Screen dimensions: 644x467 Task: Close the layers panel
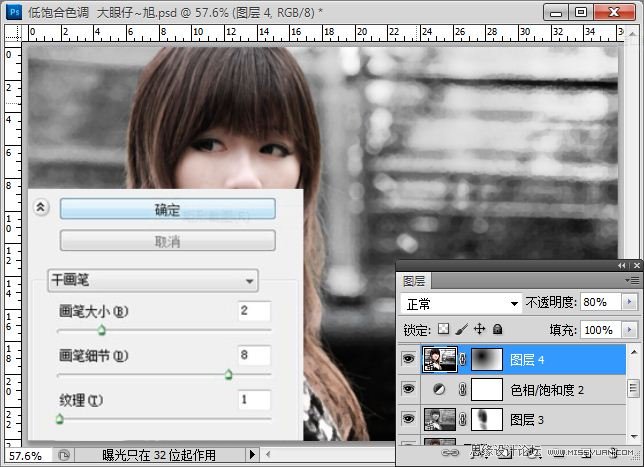636,266
